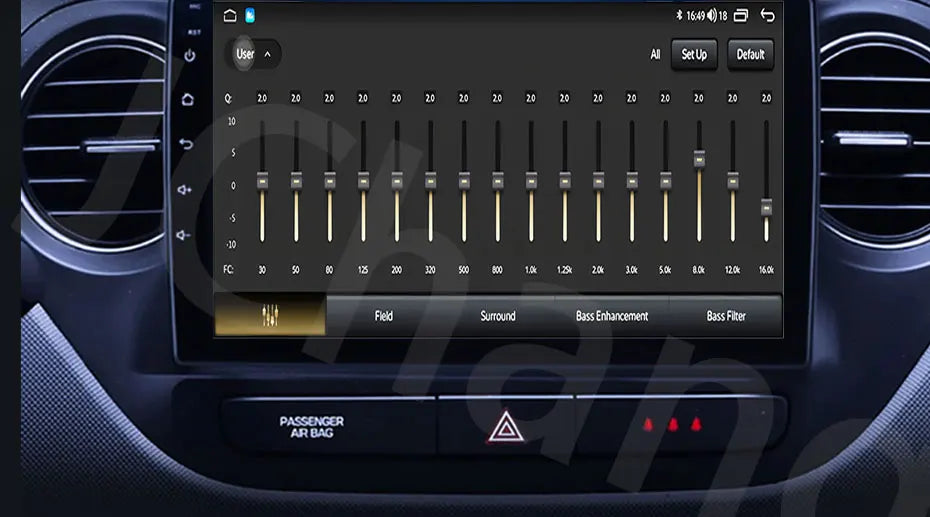
Task: Adjust the 50 Hz band slider handle
Action: pos(296,181)
